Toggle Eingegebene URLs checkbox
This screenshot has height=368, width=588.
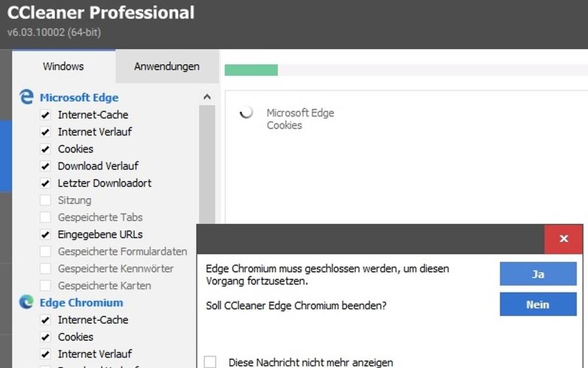click(x=45, y=235)
